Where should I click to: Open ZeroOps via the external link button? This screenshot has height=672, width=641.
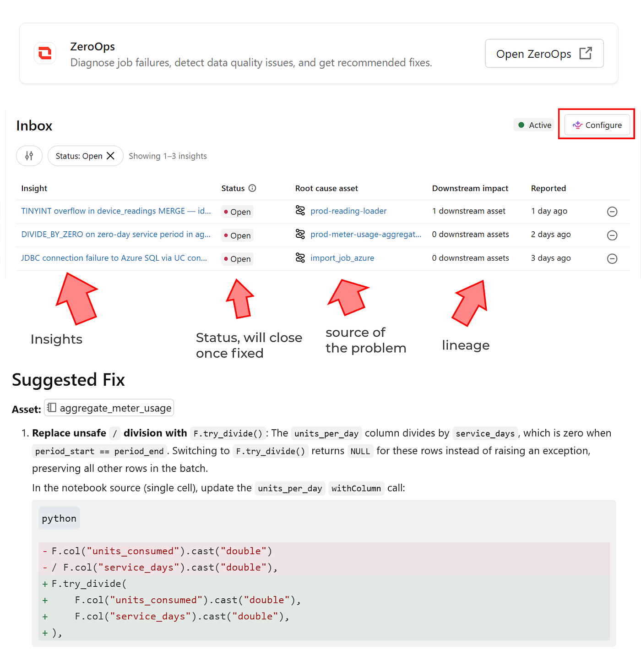pos(544,54)
